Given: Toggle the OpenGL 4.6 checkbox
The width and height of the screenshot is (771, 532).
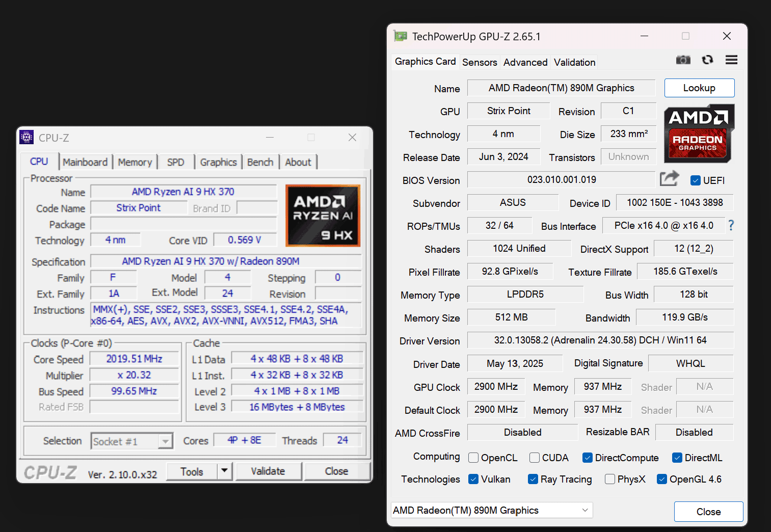Looking at the screenshot, I should pos(662,479).
